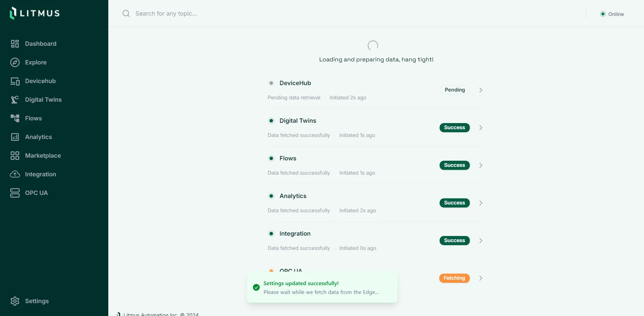This screenshot has width=644, height=316.
Task: Click 'Initiated 0s ago' in Integration row
Action: coord(358,248)
